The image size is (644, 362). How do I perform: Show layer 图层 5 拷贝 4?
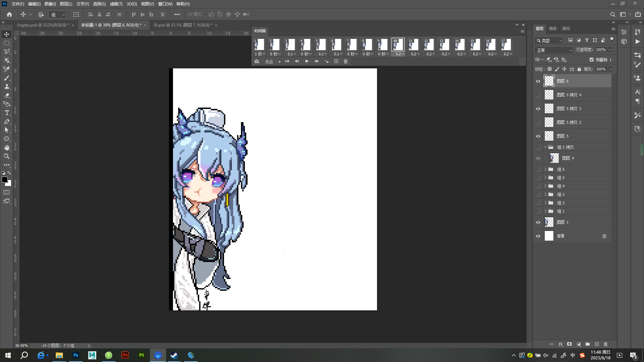point(538,95)
